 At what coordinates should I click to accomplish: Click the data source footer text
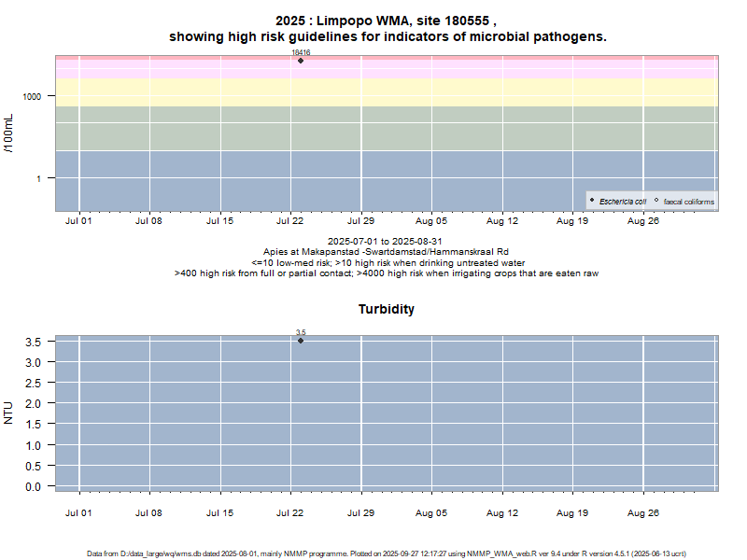[387, 553]
